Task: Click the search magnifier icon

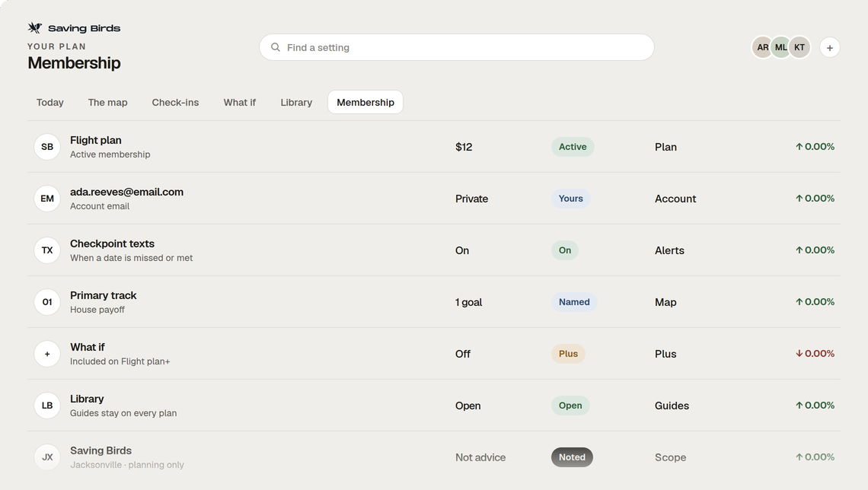Action: 275,48
